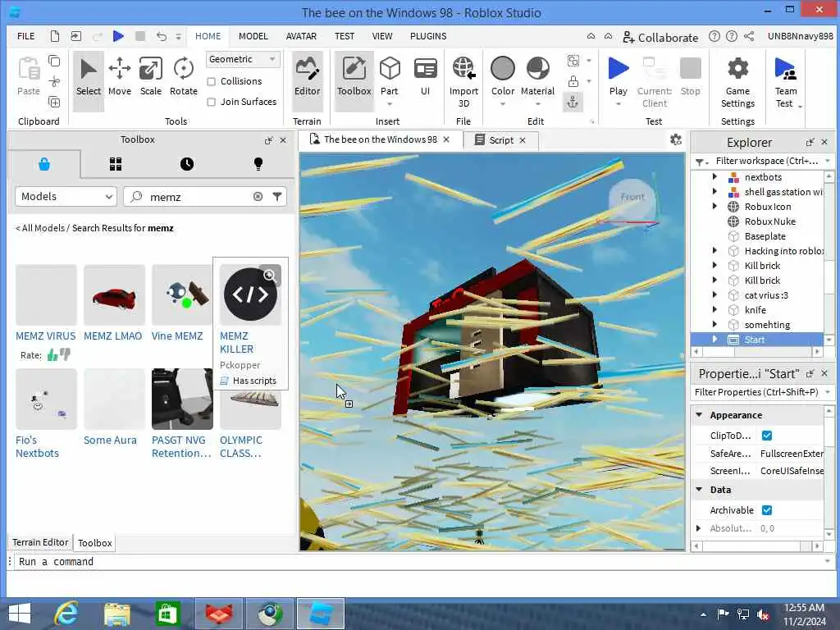
Task: Open viewport settings gear
Action: point(676,139)
